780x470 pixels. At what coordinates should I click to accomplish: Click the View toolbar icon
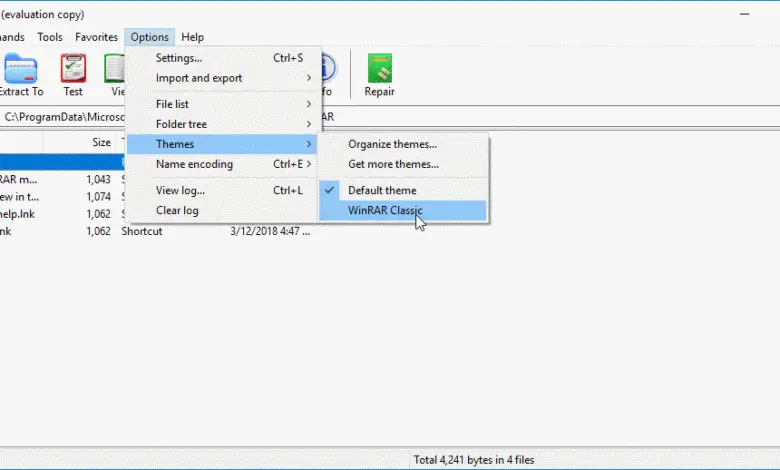point(115,75)
